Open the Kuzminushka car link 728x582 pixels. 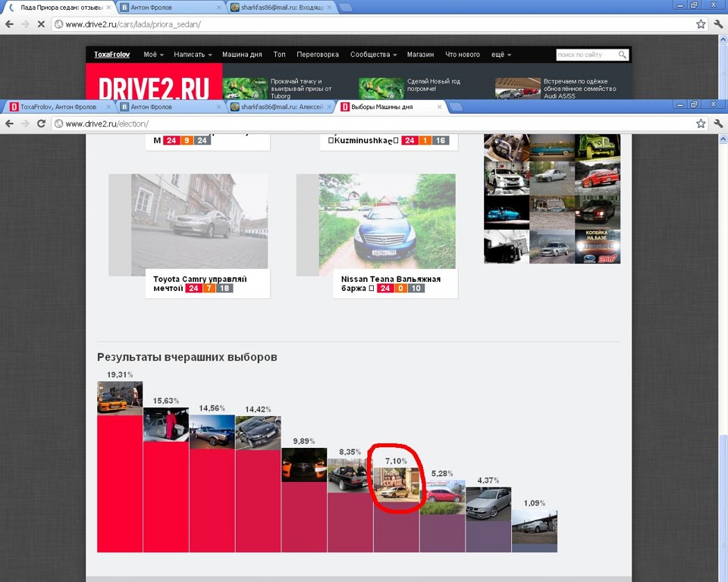pyautogui.click(x=363, y=140)
